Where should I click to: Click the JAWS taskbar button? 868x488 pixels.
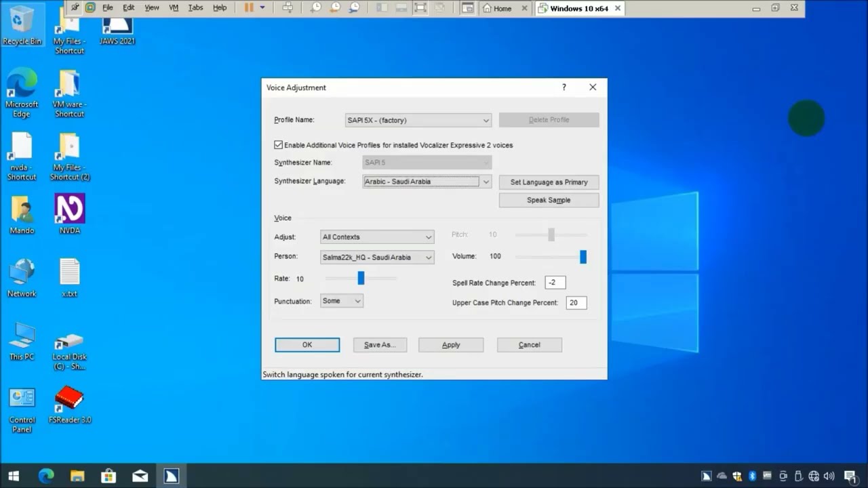(x=171, y=476)
